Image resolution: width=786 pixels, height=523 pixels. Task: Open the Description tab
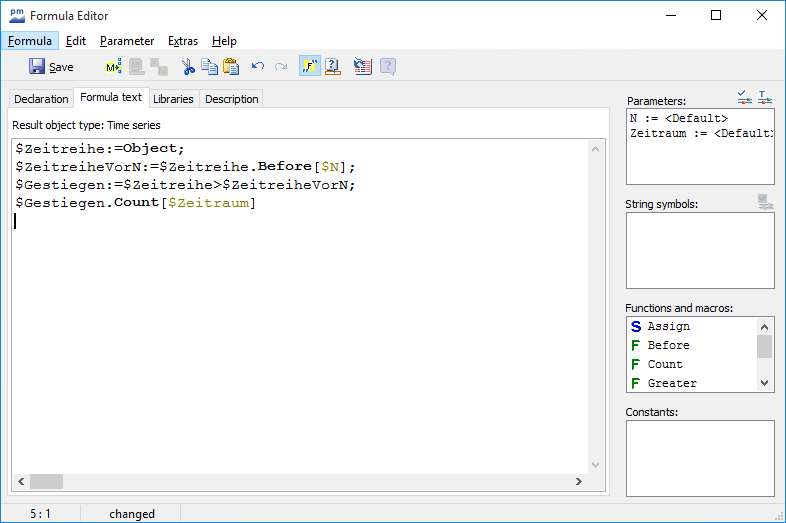point(232,99)
